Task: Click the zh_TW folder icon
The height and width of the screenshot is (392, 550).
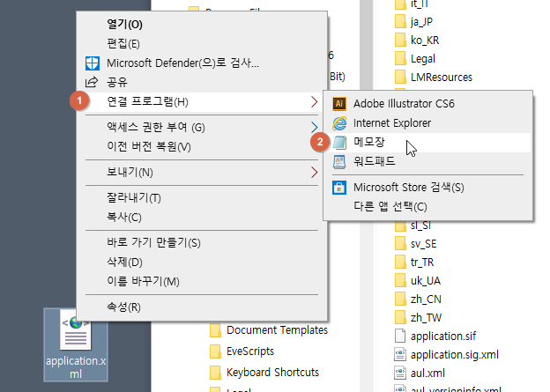Action: point(400,318)
